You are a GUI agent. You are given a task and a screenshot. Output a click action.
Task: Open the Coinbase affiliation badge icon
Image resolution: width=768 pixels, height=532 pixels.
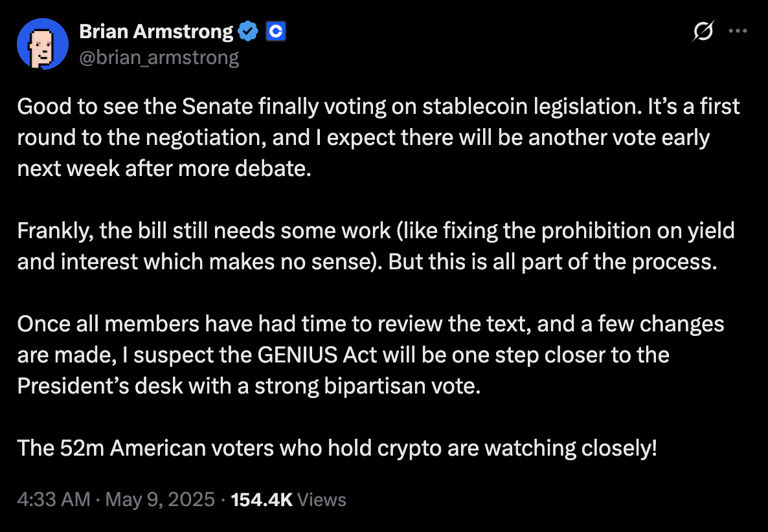click(x=276, y=32)
